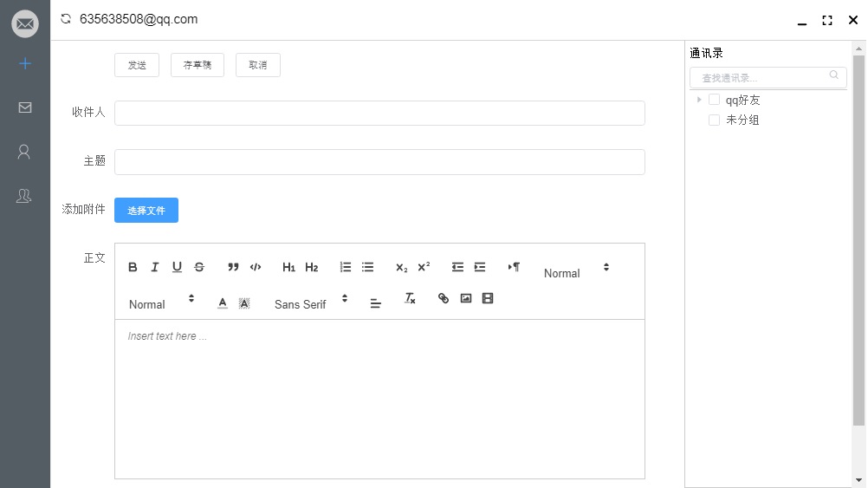
Task: Expand the qq好友 contact group
Action: pos(699,100)
